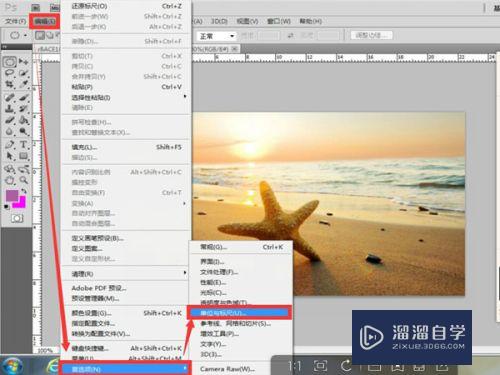Expand the 首选项(N) submenu entry

(126, 369)
